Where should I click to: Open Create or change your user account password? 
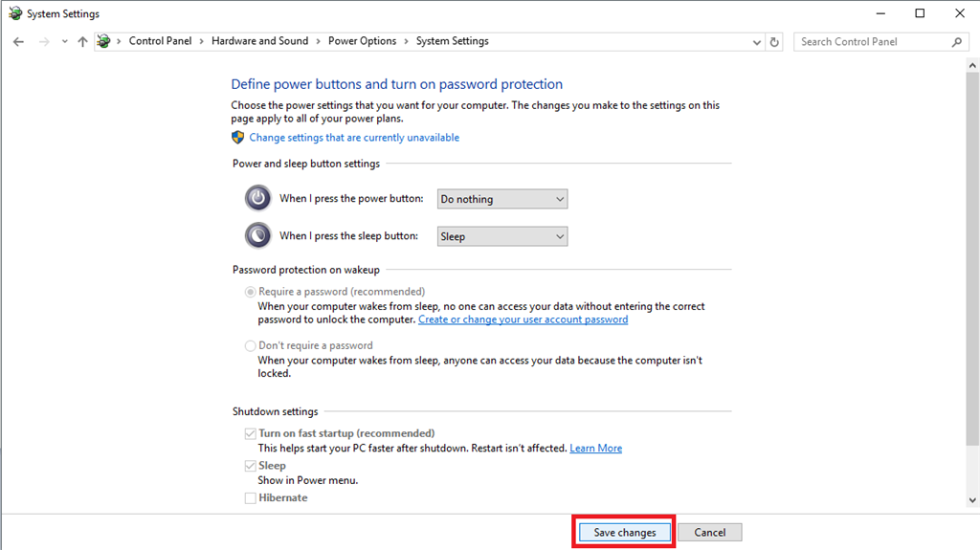(523, 319)
